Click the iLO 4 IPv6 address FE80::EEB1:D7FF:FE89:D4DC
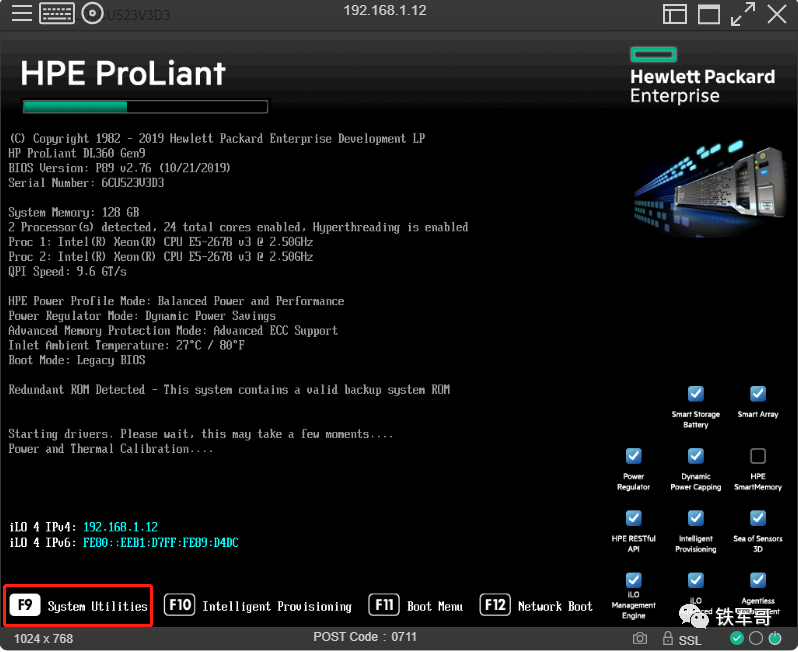 click(161, 543)
